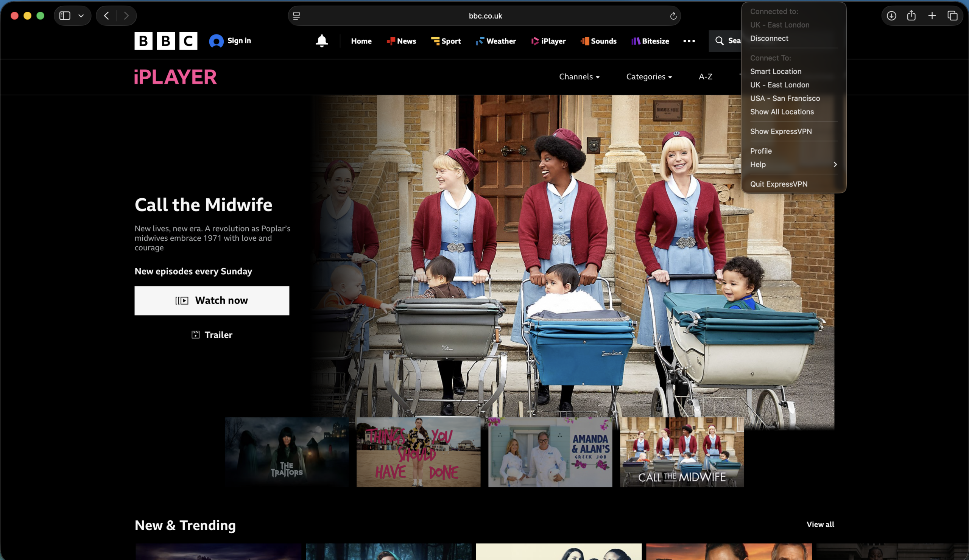
Task: Expand the Channels dropdown
Action: (x=579, y=77)
